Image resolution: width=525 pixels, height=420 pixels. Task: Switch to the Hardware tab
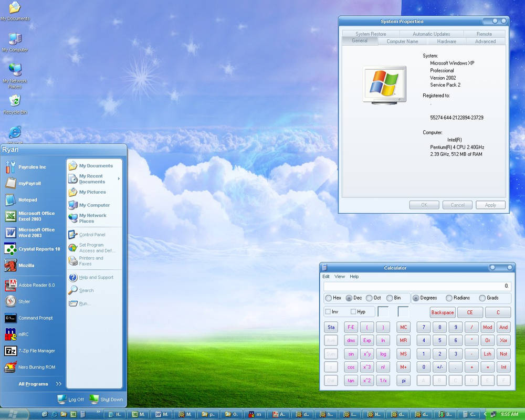pyautogui.click(x=446, y=41)
